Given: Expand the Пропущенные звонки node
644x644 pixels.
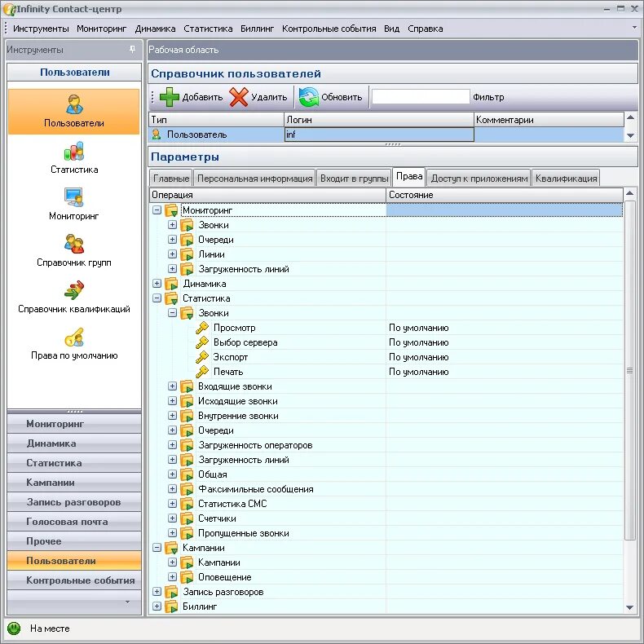Looking at the screenshot, I should coord(173,532).
